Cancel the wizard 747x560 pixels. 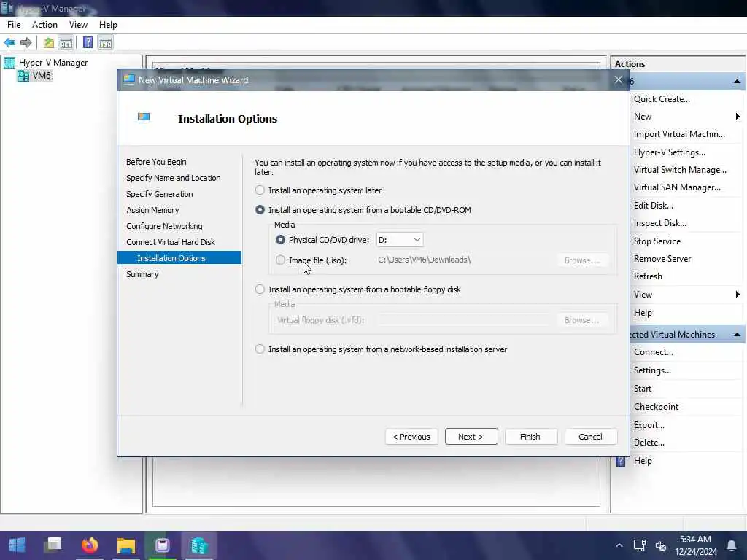(591, 437)
